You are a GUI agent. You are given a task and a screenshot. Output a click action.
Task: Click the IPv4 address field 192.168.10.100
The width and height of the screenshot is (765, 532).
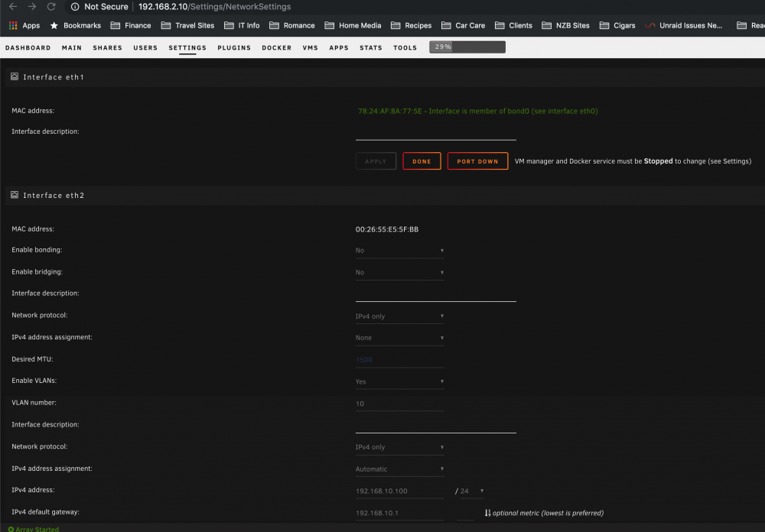point(399,491)
